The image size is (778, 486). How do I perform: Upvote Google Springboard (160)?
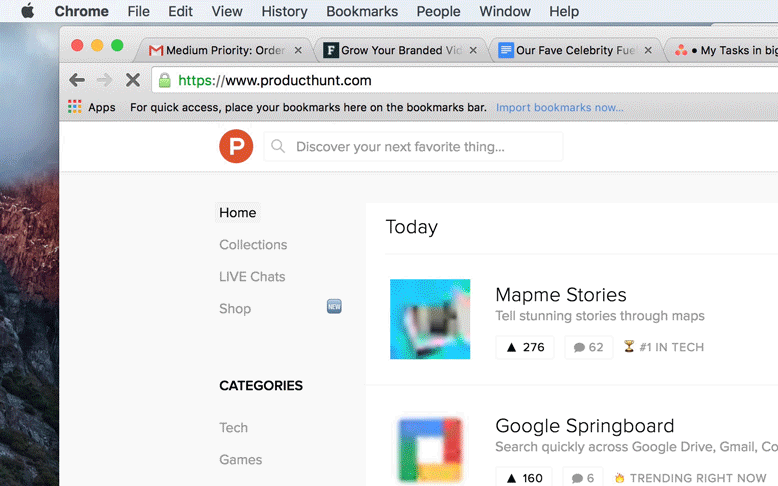pos(523,477)
